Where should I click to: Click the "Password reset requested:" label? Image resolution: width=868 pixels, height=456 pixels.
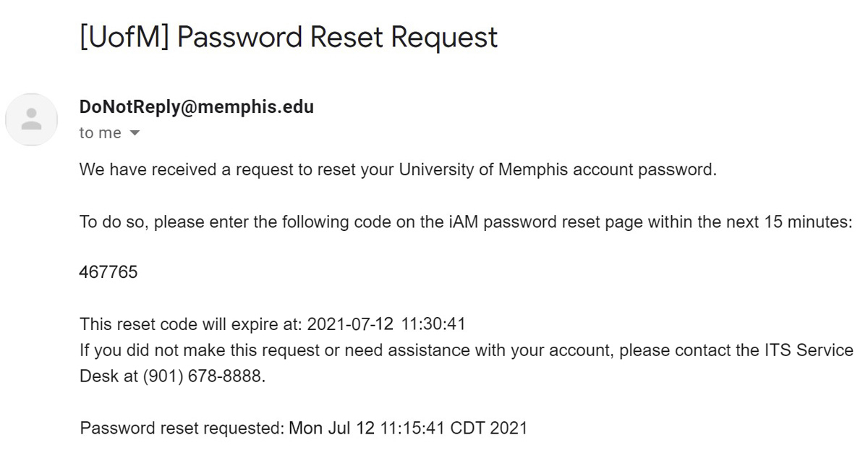[182, 428]
